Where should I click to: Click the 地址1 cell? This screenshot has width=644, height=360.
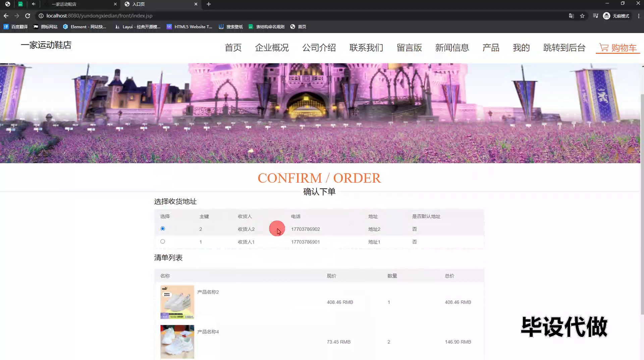(374, 242)
